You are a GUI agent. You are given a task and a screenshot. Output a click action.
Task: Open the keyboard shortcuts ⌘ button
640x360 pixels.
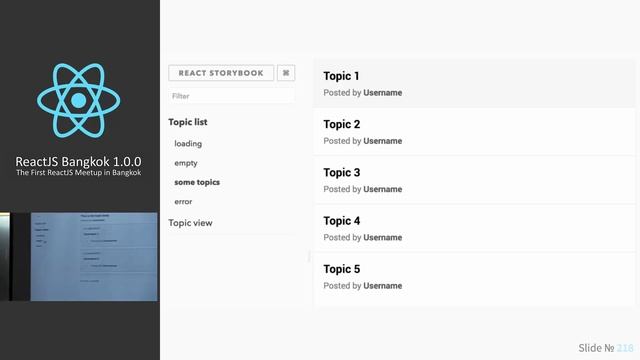pyautogui.click(x=286, y=73)
